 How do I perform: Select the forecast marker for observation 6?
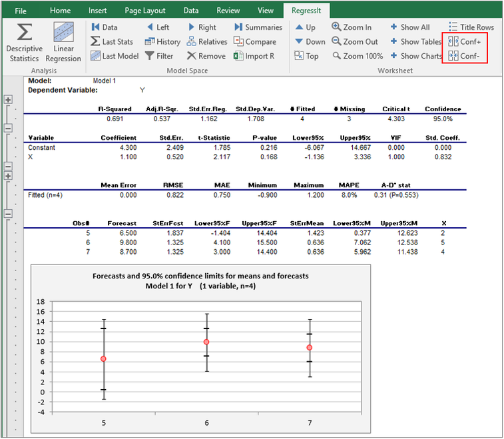(x=206, y=342)
